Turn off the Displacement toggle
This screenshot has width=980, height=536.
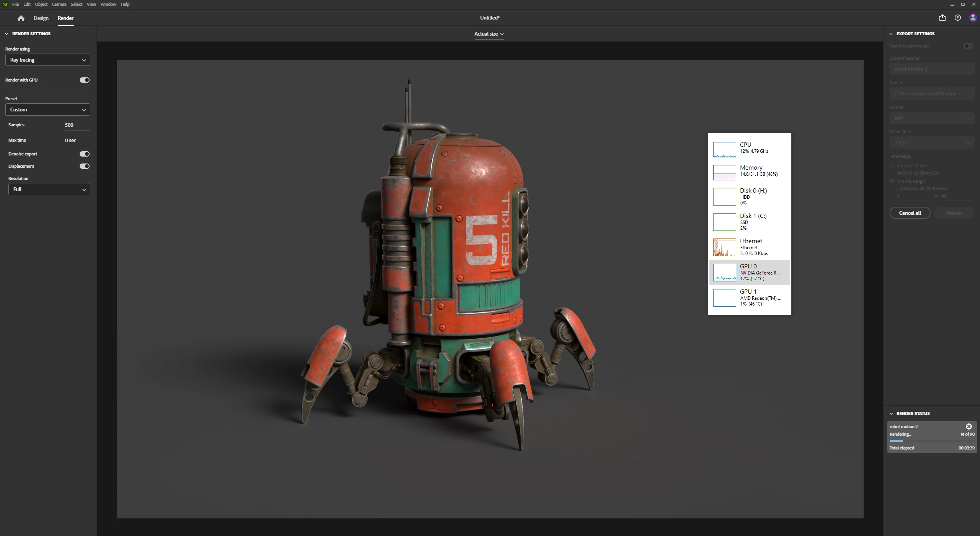85,166
